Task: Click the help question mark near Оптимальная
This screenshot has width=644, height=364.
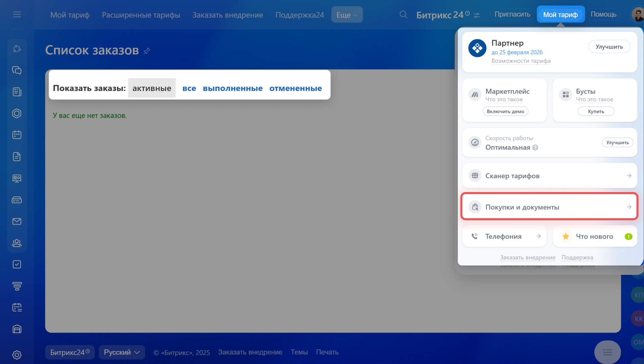Action: (x=535, y=147)
